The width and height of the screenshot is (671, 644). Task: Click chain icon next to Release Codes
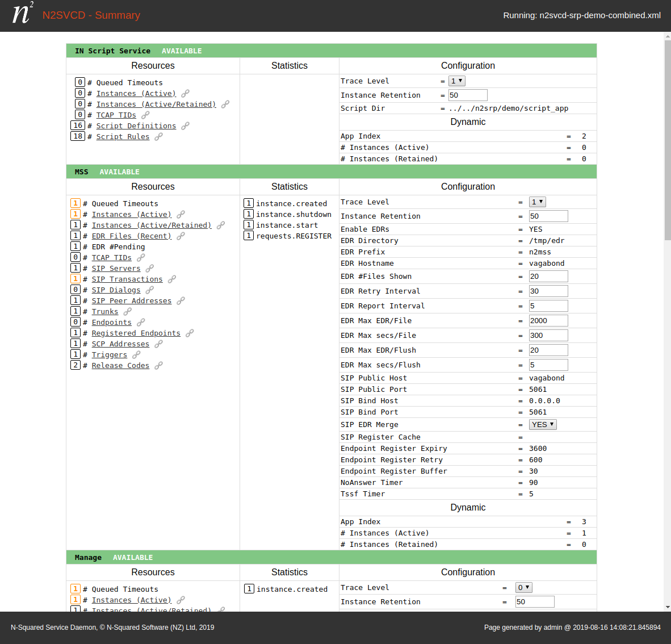tap(158, 366)
